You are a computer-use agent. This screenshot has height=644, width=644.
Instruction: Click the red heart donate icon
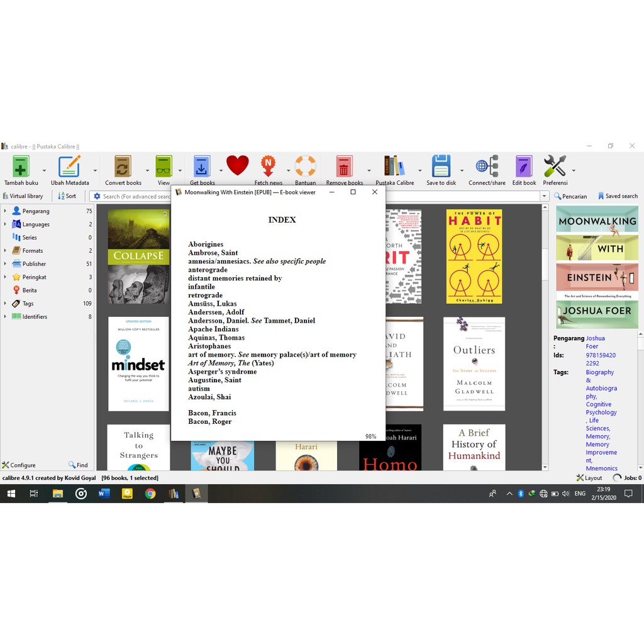pyautogui.click(x=237, y=165)
